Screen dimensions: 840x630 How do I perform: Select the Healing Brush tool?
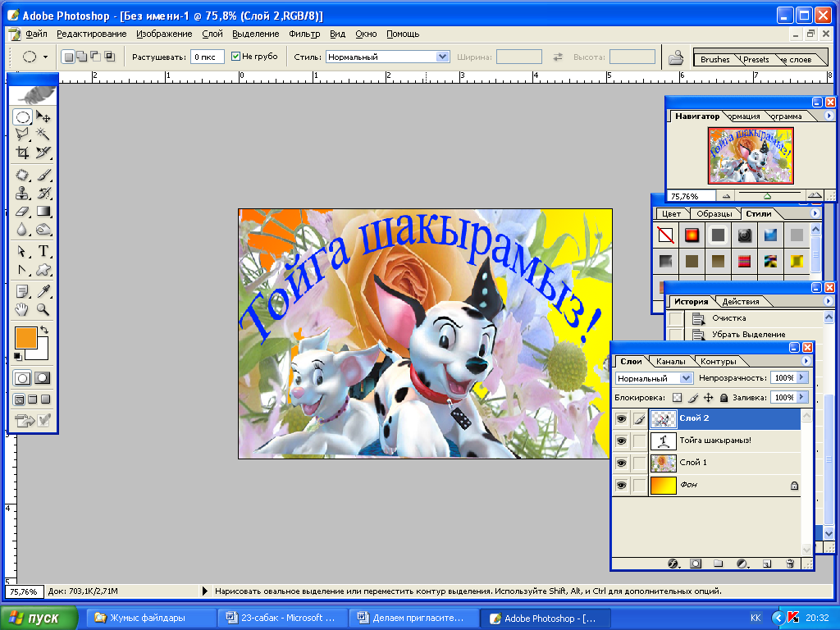(x=22, y=175)
